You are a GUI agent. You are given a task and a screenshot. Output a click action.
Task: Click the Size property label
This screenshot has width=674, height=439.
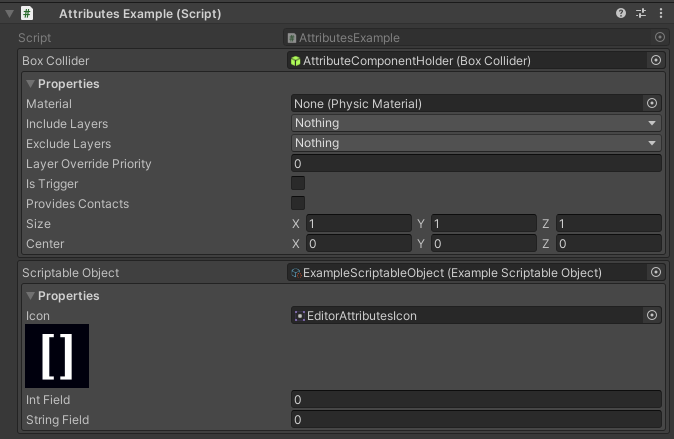click(x=38, y=224)
